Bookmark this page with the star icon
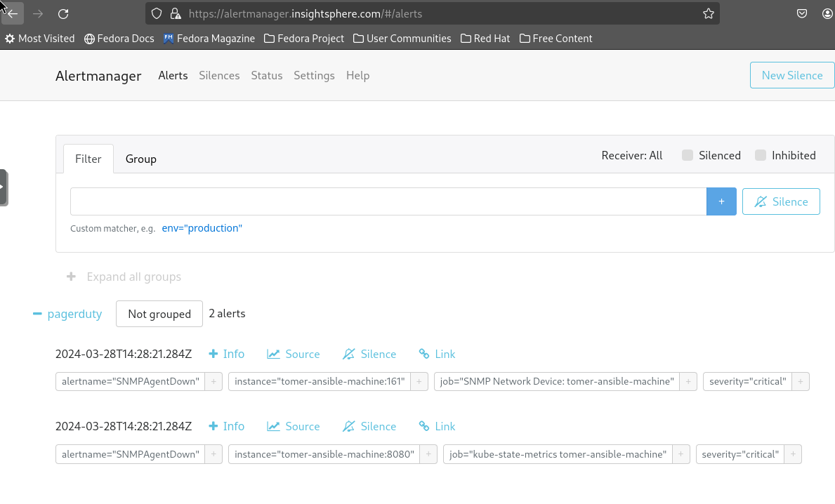Screen dimensions: 835x504 [x=709, y=14]
